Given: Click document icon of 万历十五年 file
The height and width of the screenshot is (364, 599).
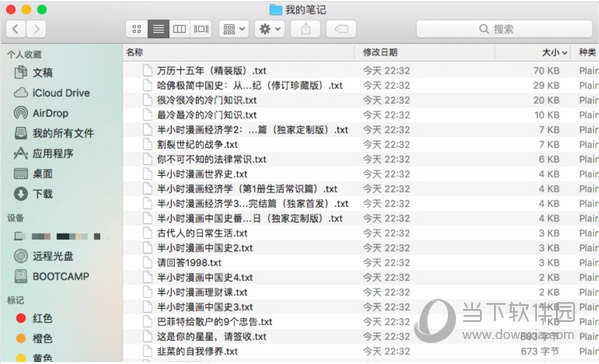Looking at the screenshot, I should point(147,71).
